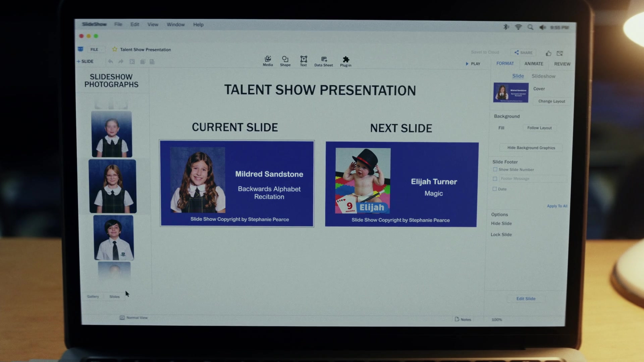Open the View menu
This screenshot has width=644, height=362.
click(153, 24)
